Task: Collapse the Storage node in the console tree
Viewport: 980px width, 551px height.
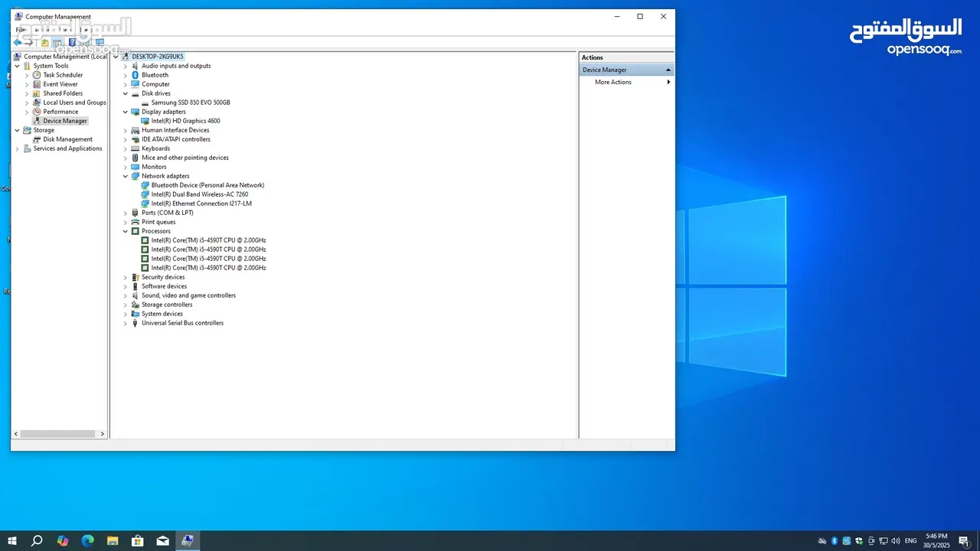Action: coord(17,130)
